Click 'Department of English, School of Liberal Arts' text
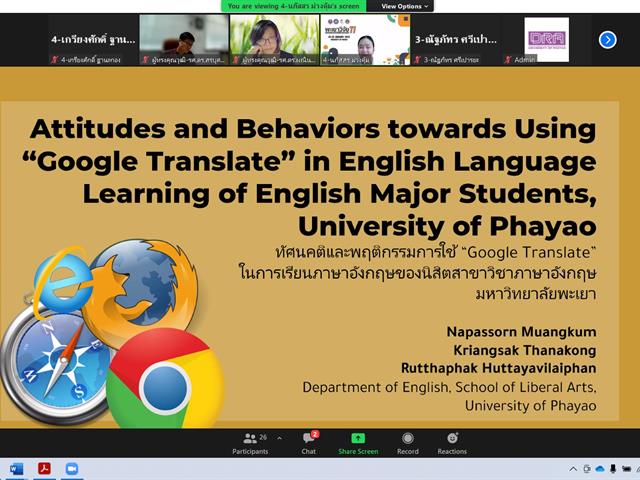This screenshot has width=640, height=480. click(449, 387)
